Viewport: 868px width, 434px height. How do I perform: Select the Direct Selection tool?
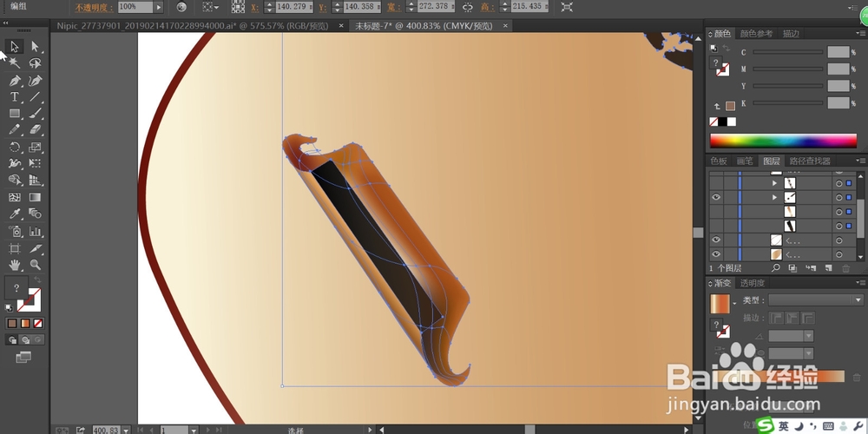click(x=35, y=47)
